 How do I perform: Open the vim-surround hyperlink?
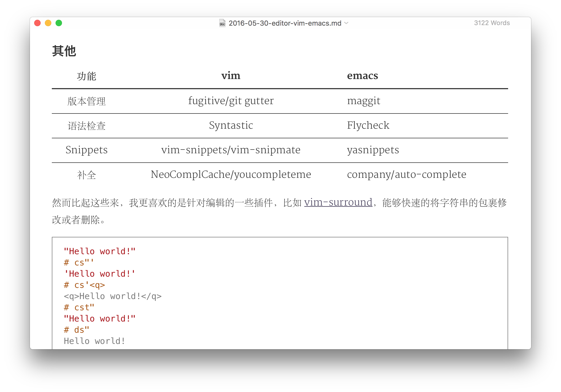pyautogui.click(x=338, y=202)
